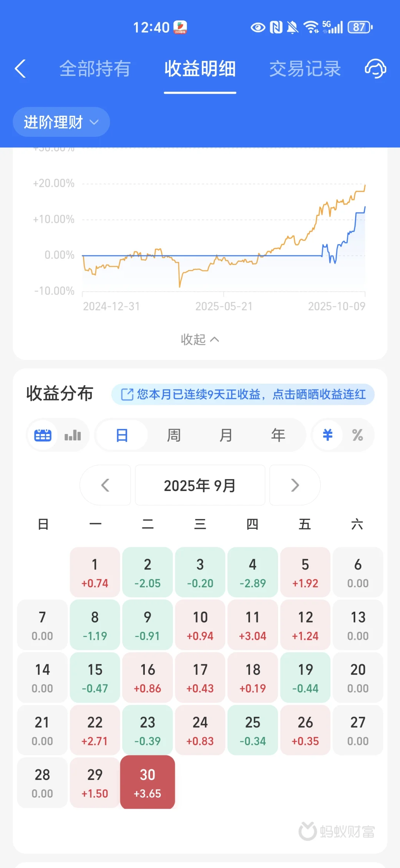Select September 8 cell -1.19
The image size is (400, 868).
tap(95, 625)
